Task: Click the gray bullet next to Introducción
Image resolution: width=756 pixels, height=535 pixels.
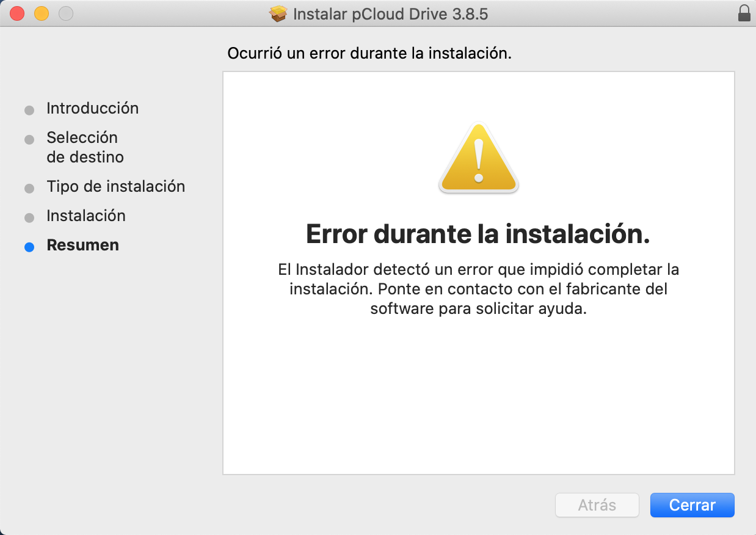Action: tap(29, 111)
